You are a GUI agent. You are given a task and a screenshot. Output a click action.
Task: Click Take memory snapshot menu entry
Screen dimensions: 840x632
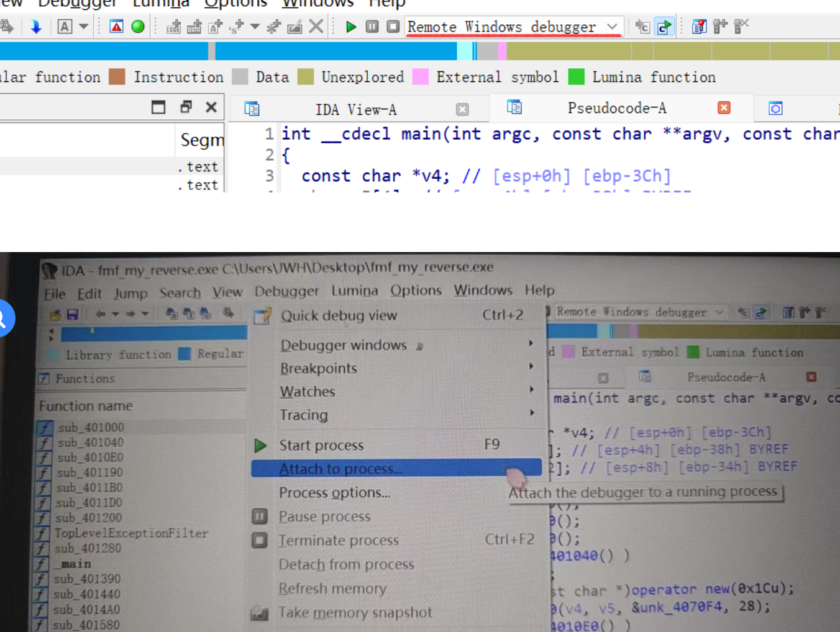396,612
